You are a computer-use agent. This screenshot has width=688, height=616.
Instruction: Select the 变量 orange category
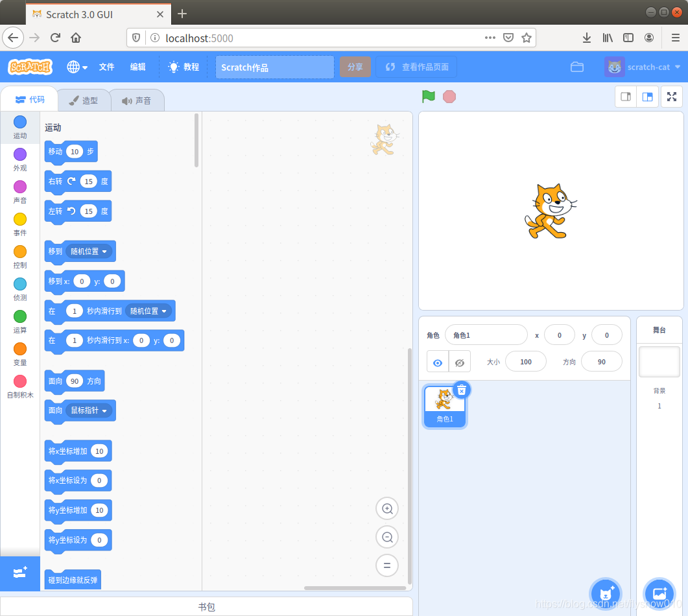click(x=19, y=354)
